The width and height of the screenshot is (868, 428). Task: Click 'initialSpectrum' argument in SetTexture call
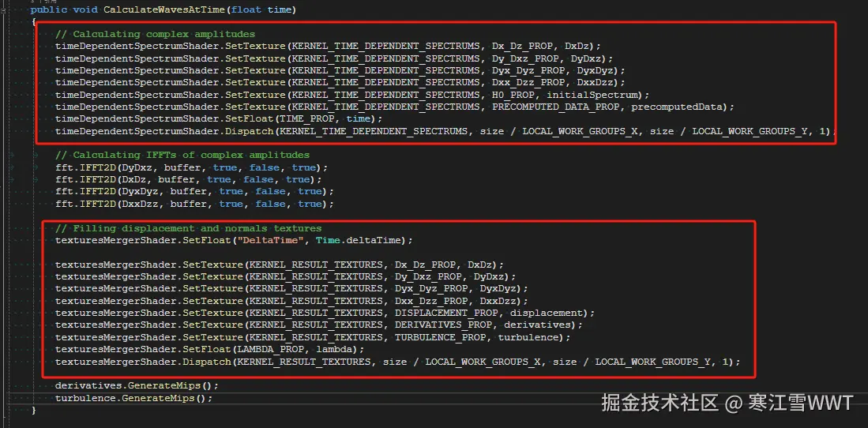point(591,95)
